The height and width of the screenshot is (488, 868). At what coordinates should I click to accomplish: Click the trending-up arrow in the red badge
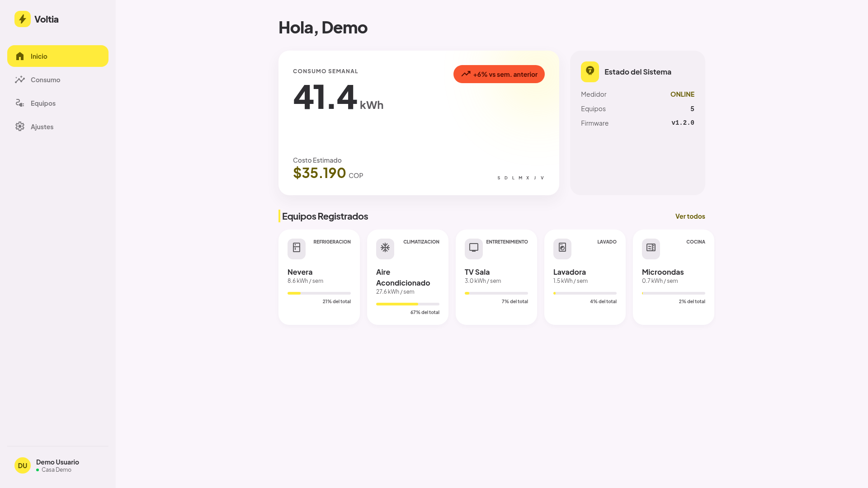[x=466, y=74]
